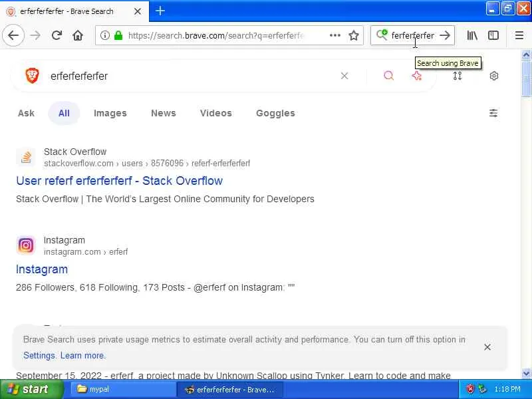532x399 pixels.
Task: Click the search engine magnifier icon
Action: (381, 35)
